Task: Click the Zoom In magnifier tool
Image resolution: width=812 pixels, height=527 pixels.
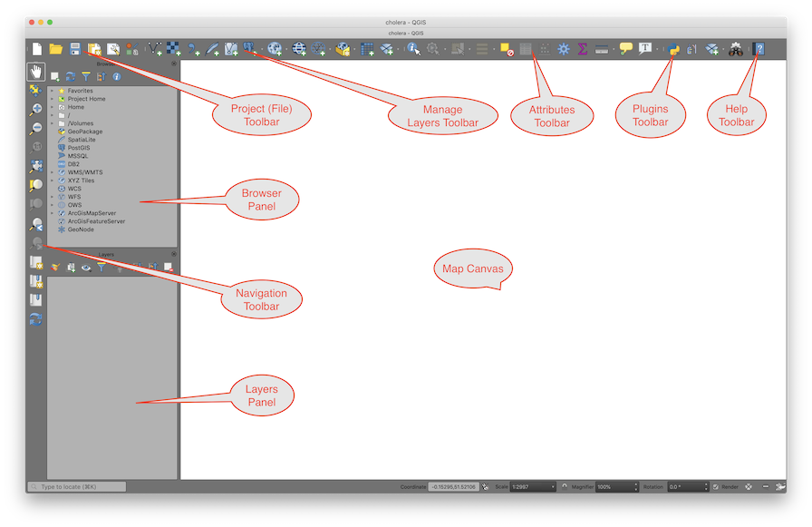Action: click(36, 110)
